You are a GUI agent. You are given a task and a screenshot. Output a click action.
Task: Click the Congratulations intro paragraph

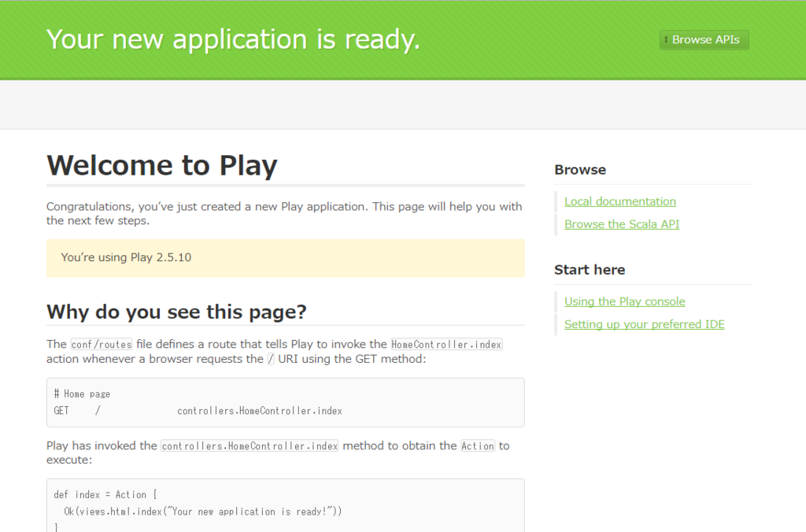coord(284,213)
